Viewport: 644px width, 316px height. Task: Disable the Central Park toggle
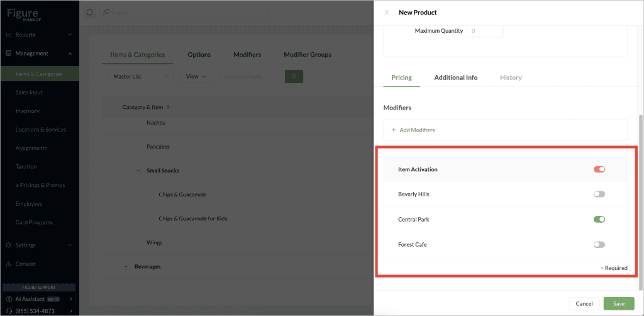(x=599, y=220)
